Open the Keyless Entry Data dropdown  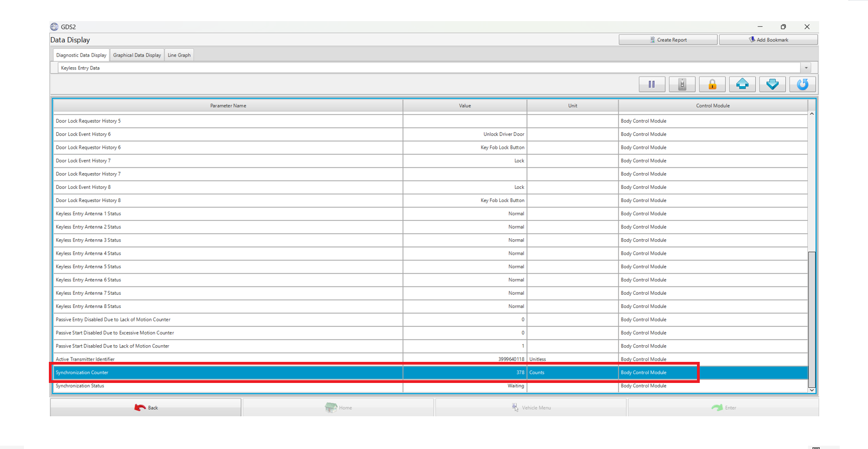[x=806, y=68]
